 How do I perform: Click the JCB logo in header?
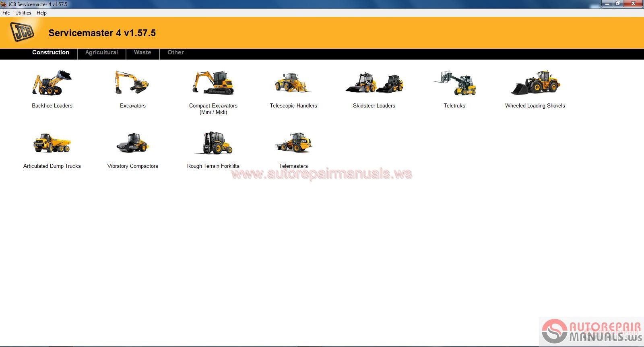pyautogui.click(x=22, y=32)
